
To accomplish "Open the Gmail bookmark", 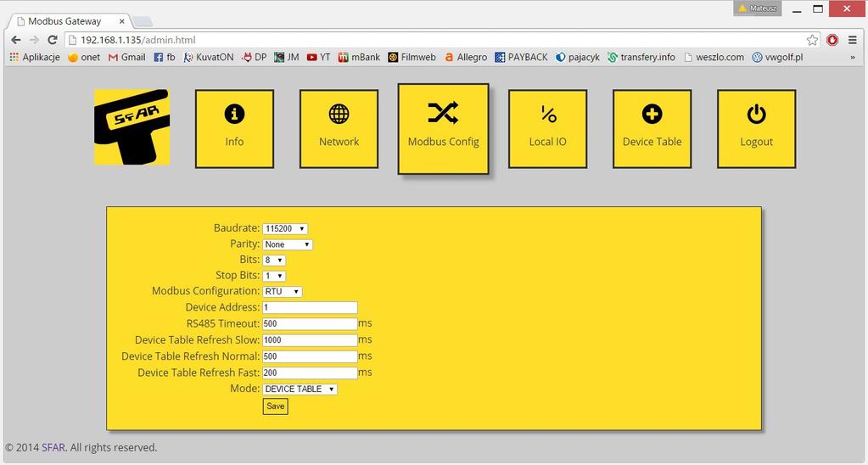I will tap(126, 57).
